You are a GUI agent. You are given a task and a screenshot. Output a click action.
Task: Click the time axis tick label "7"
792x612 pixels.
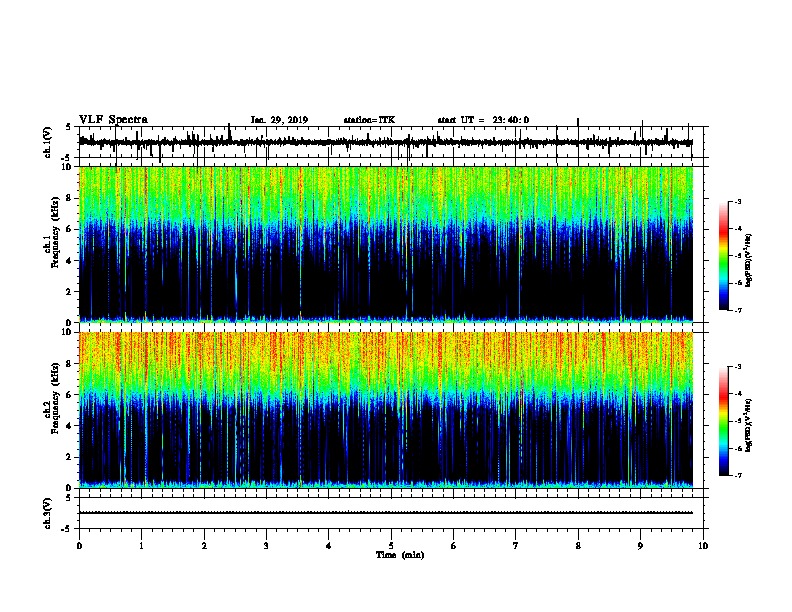(x=516, y=546)
